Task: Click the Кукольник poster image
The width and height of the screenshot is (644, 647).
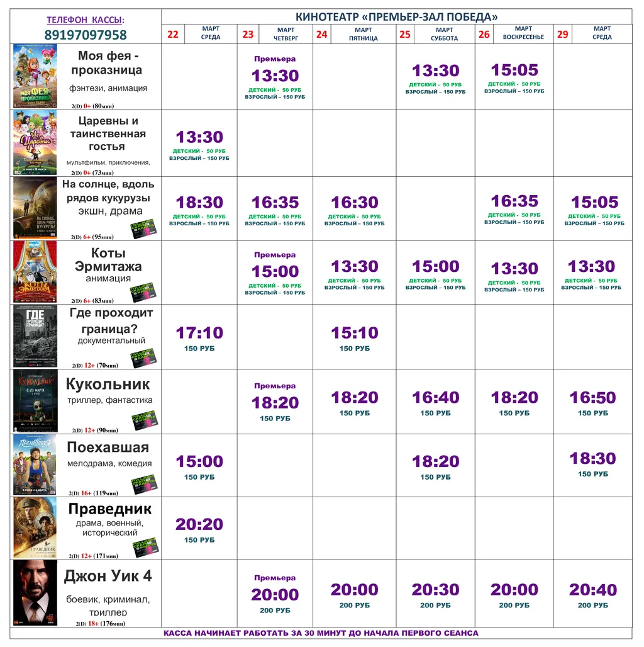Action: pyautogui.click(x=35, y=401)
